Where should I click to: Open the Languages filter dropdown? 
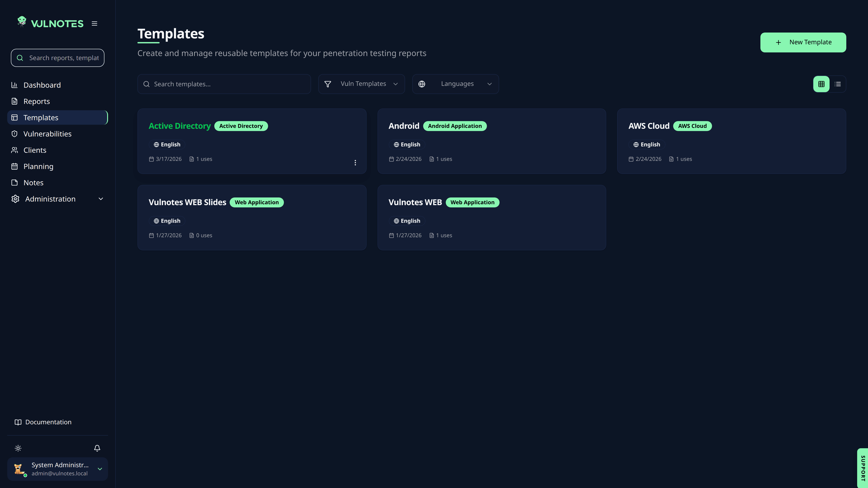click(455, 84)
